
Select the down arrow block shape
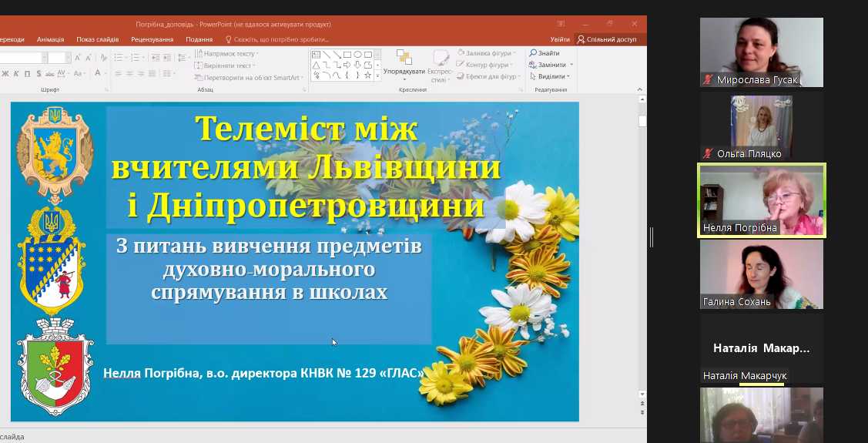[x=357, y=65]
